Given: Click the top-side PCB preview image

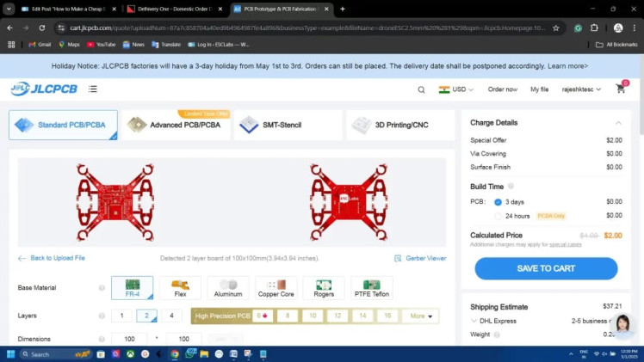Looking at the screenshot, I should coord(115,203).
